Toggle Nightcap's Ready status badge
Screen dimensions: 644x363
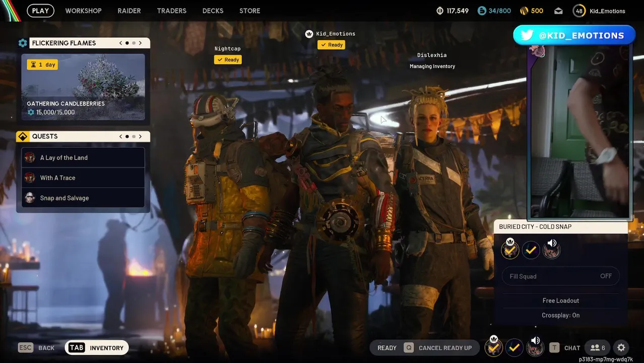pyautogui.click(x=228, y=59)
